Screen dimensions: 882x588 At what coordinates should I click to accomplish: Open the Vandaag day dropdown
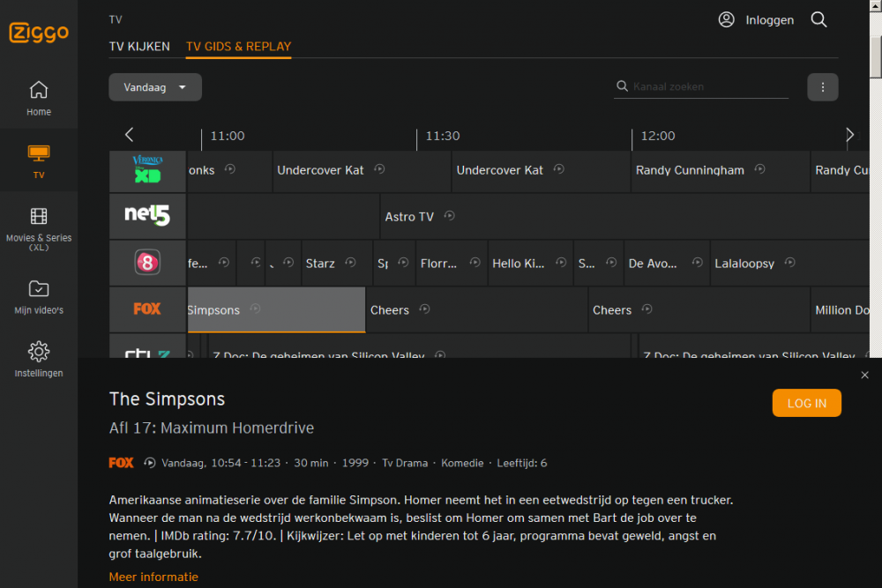coord(155,87)
